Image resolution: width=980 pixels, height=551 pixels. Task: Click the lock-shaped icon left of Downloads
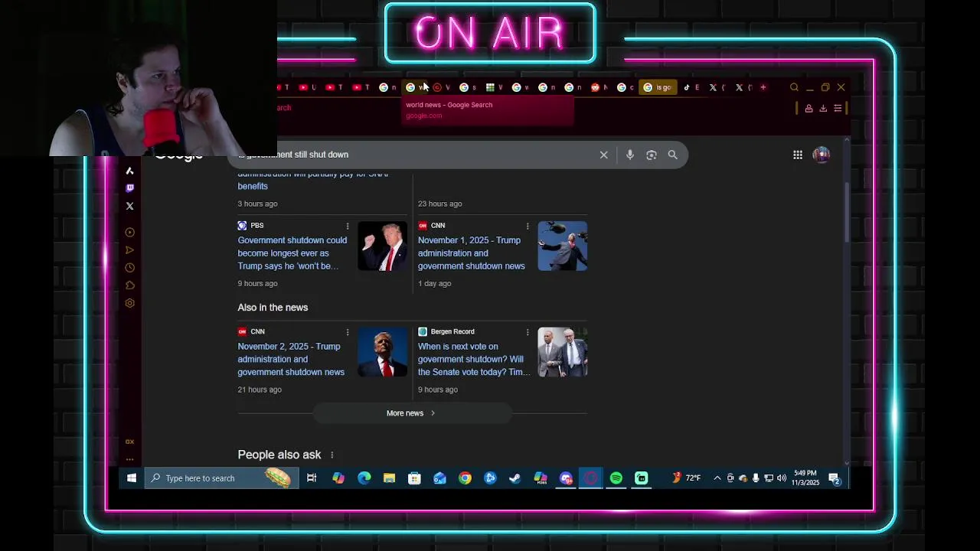click(808, 109)
